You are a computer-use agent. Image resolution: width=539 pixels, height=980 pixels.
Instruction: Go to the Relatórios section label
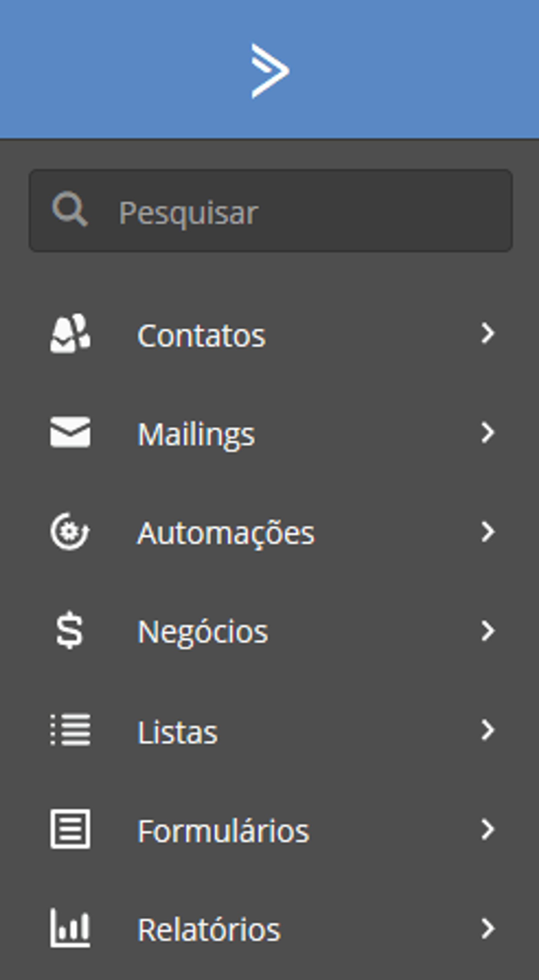(x=209, y=929)
